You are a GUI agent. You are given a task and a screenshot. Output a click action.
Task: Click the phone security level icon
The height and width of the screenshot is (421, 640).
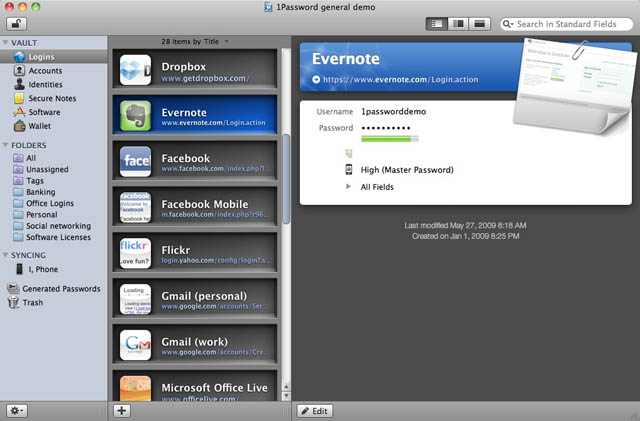(x=349, y=169)
